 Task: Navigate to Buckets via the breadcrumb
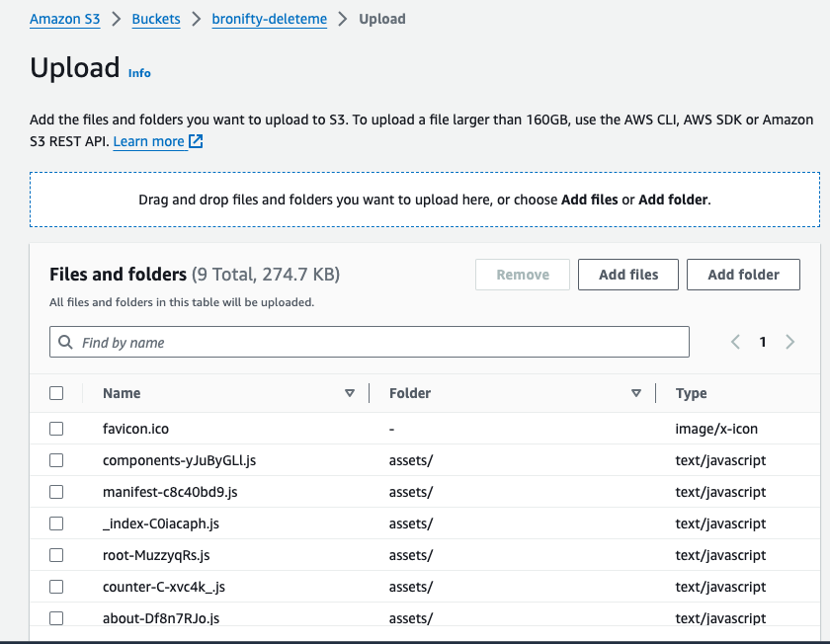155,18
